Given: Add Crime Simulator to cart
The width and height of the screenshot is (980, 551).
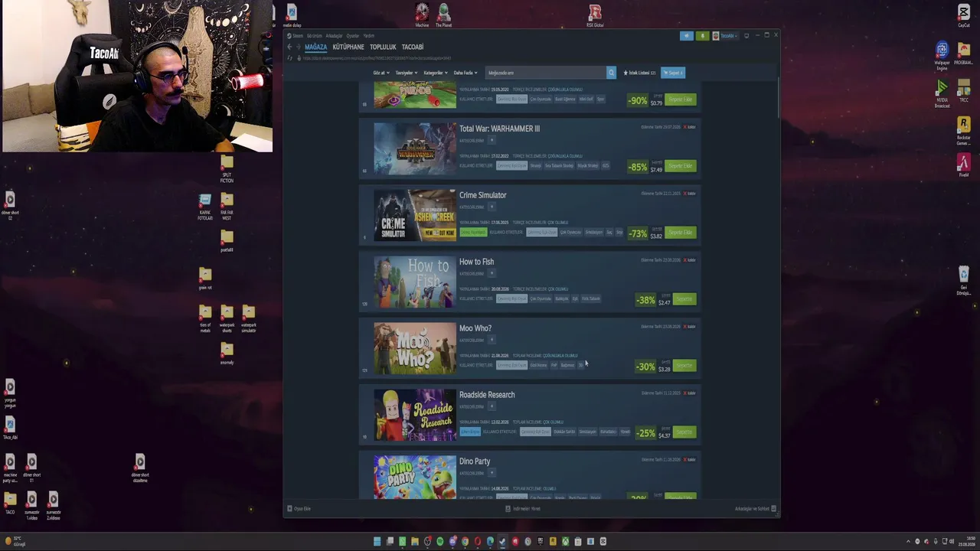Looking at the screenshot, I should coord(680,233).
